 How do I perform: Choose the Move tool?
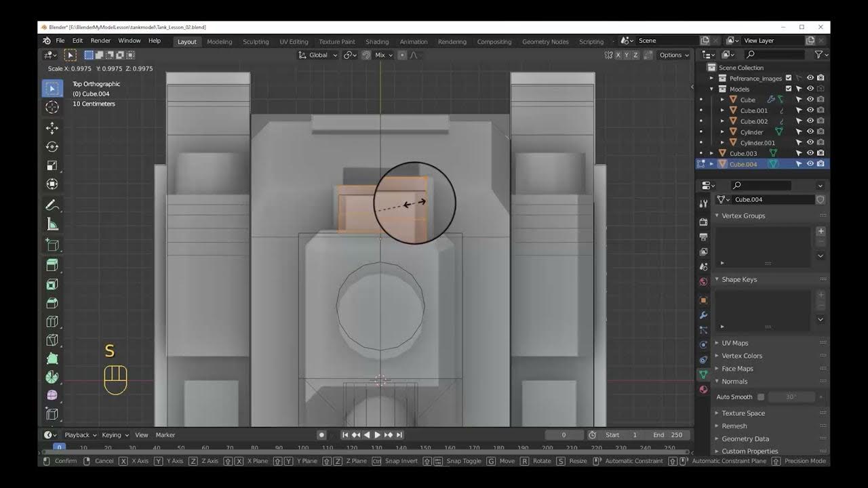[x=52, y=128]
